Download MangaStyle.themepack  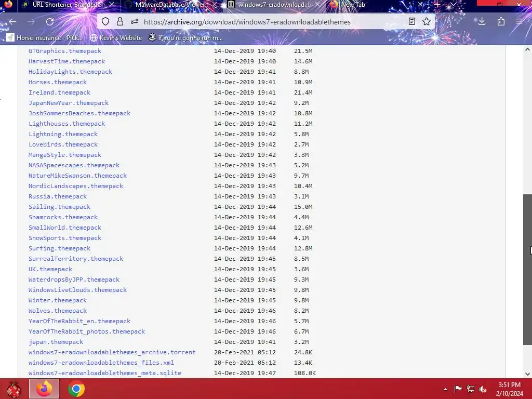pyautogui.click(x=65, y=155)
